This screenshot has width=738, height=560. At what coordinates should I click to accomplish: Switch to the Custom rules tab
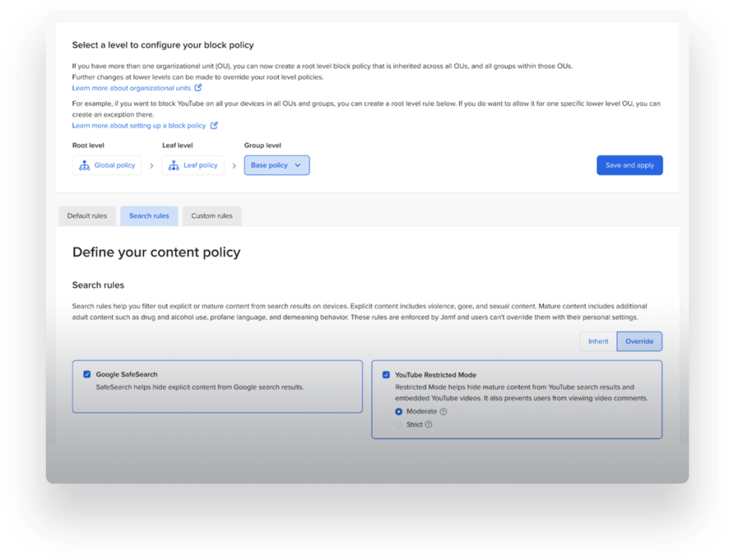[212, 216]
